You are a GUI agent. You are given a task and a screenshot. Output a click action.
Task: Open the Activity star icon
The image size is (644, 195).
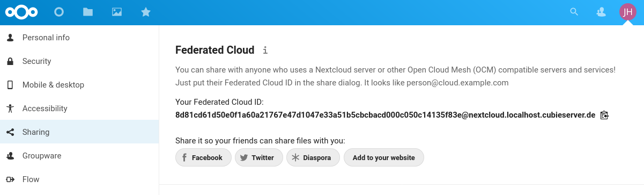146,12
